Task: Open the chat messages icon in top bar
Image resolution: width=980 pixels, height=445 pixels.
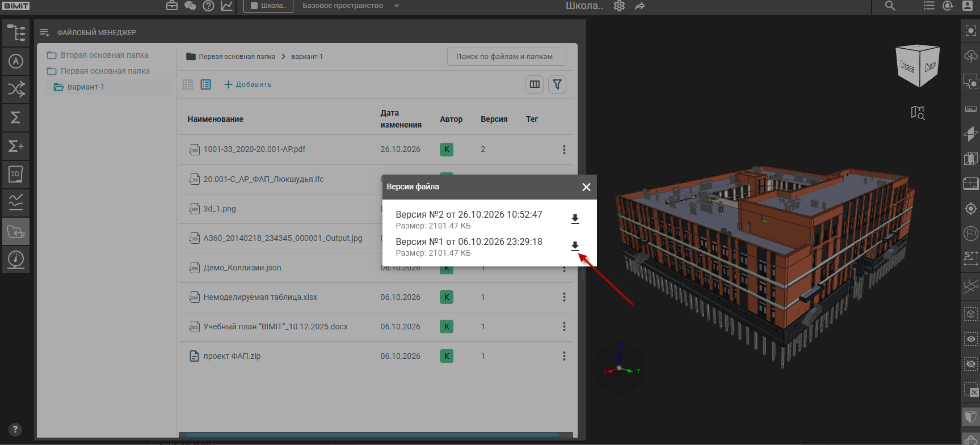Action: [x=190, y=6]
